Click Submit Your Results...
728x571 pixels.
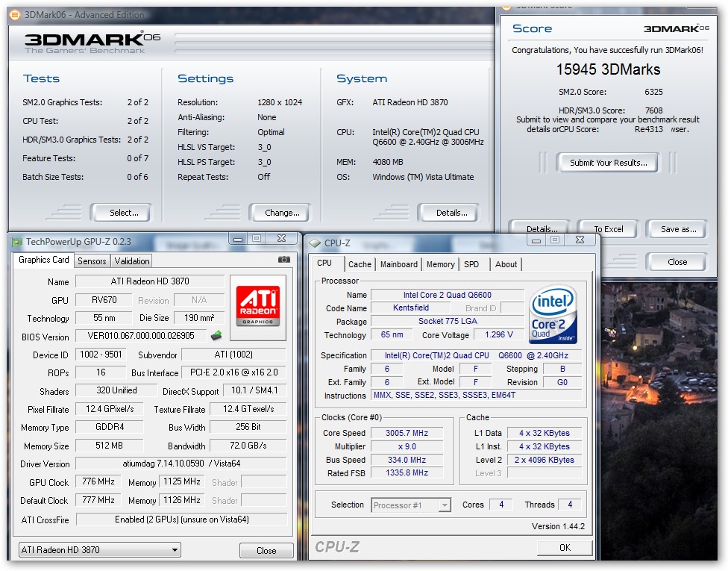click(608, 163)
